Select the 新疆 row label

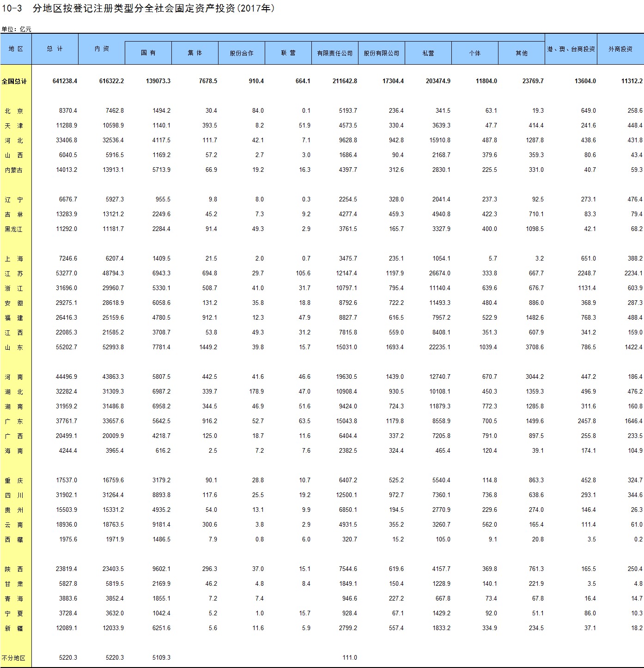[x=14, y=628]
